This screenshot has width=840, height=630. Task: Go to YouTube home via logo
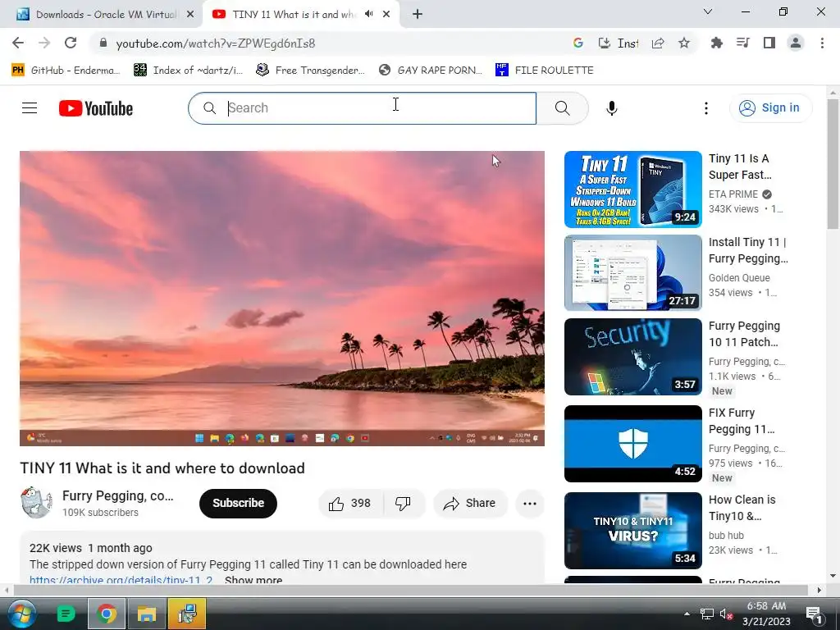[96, 108]
